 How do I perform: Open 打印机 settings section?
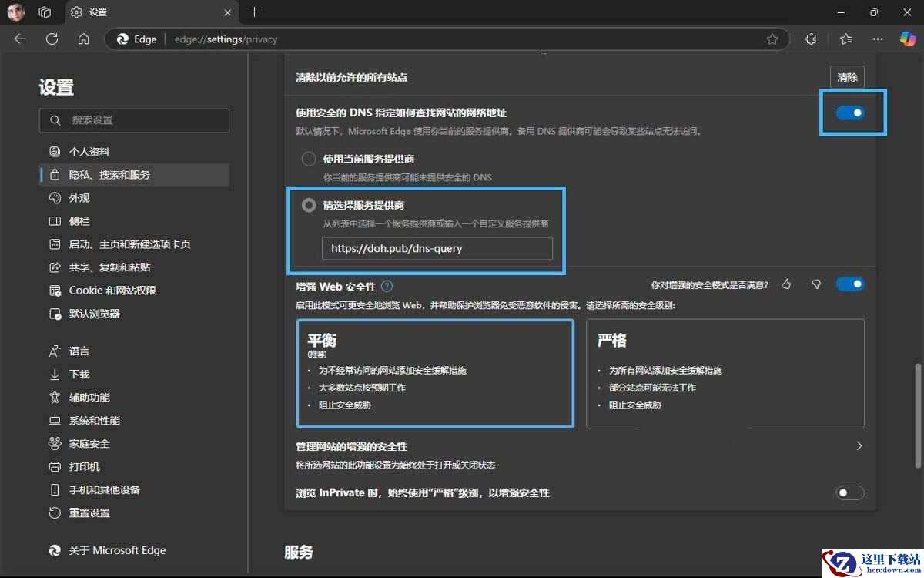tap(135, 467)
